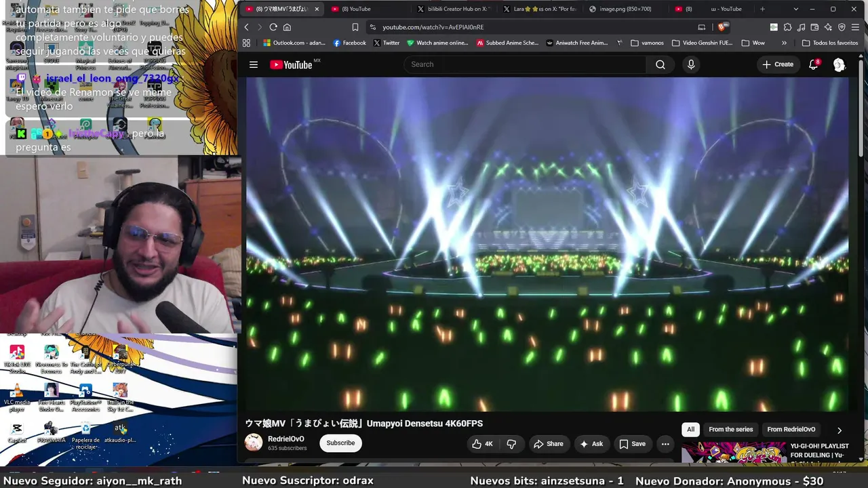Open the Subbed Anime Schedule bookmark
The image size is (868, 488).
click(x=507, y=43)
